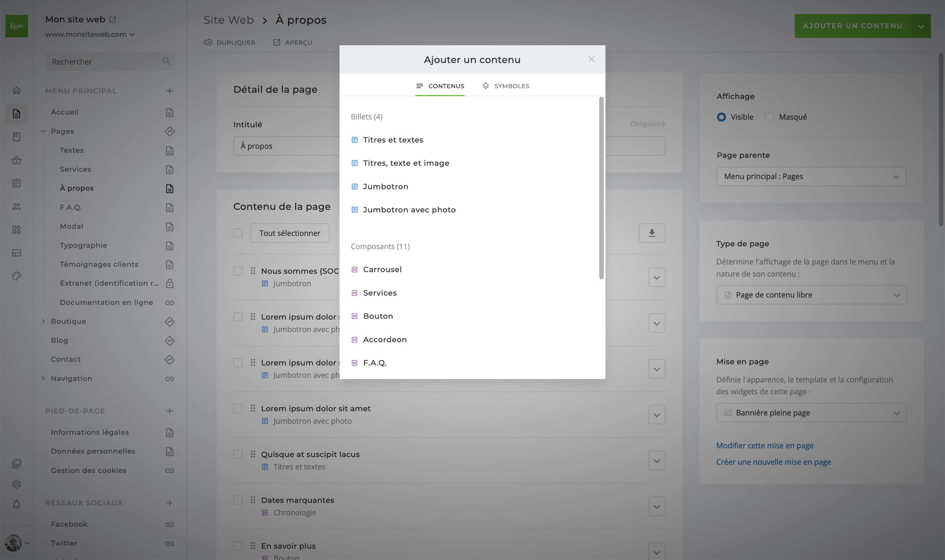Click the lock icon beside Extranet item
The width and height of the screenshot is (945, 560).
(x=169, y=283)
